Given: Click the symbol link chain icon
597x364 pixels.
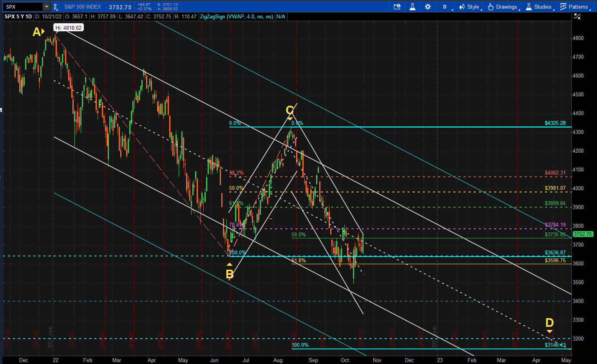Looking at the screenshot, I should click(x=55, y=7).
